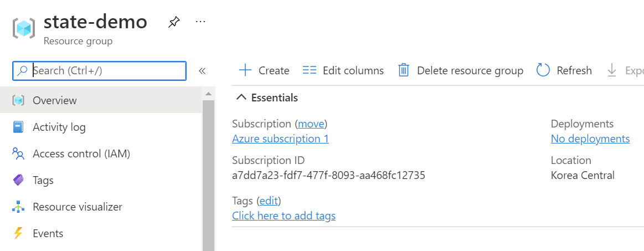The width and height of the screenshot is (644, 251).
Task: Click the Export download arrow icon
Action: (x=611, y=70)
